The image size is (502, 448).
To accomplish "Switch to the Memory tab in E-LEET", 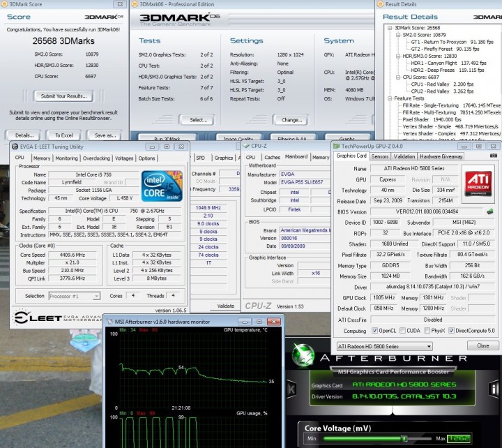I will coord(42,158).
